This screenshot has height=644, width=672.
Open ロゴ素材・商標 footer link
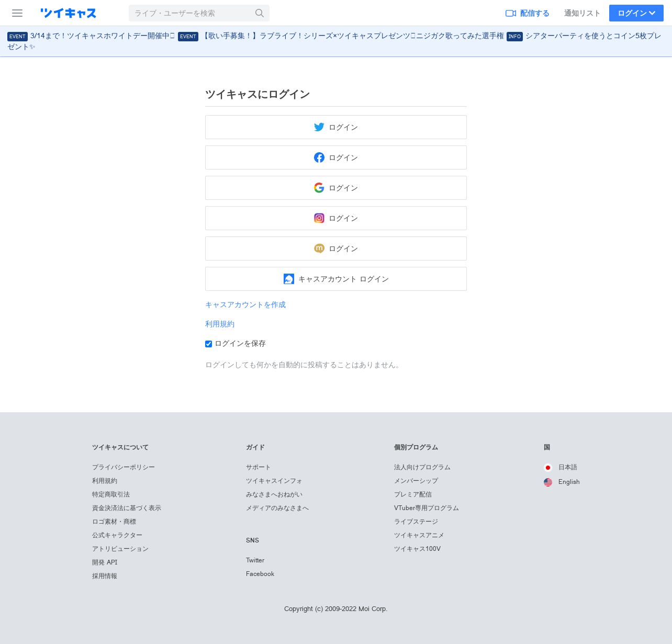(114, 522)
